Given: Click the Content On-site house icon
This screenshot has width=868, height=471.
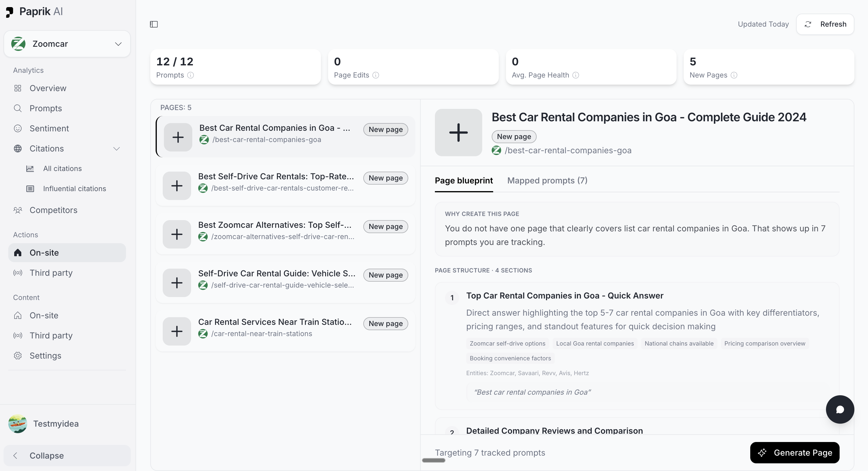Looking at the screenshot, I should tap(18, 316).
